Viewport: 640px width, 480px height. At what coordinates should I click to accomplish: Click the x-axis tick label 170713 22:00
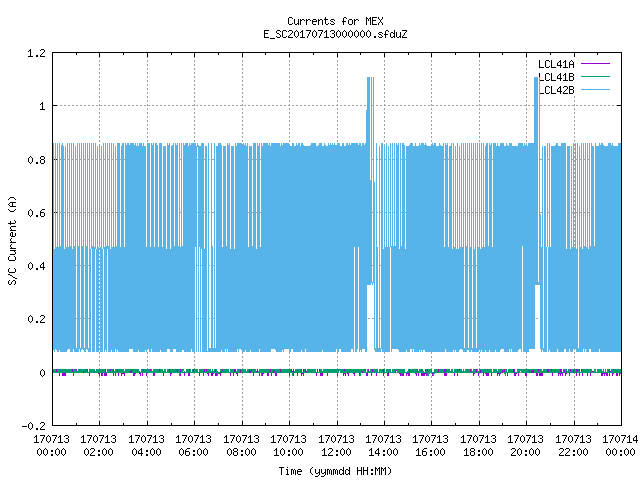pos(573,446)
